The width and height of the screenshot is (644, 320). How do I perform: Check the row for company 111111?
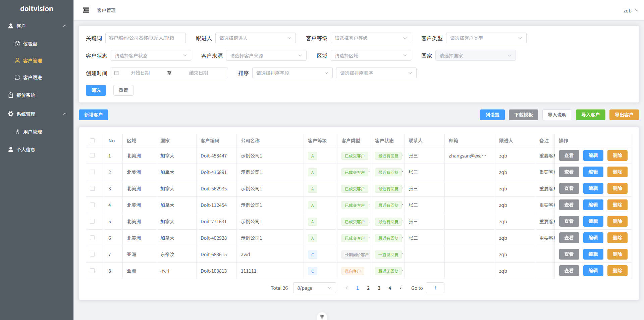tap(92, 271)
